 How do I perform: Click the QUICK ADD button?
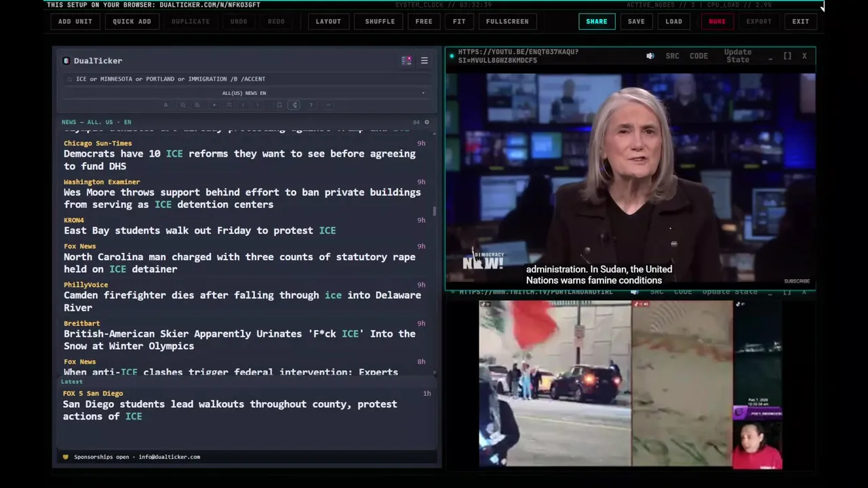click(x=132, y=21)
